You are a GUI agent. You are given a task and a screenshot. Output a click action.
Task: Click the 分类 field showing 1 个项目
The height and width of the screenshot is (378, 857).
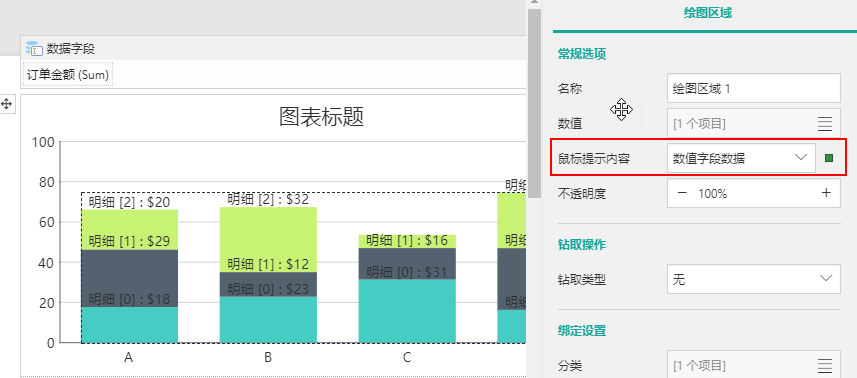[754, 365]
